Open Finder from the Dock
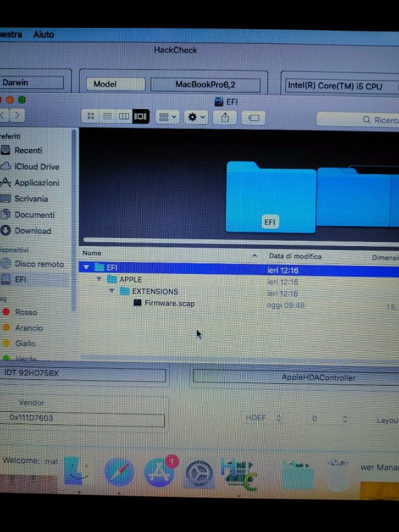 (x=77, y=471)
